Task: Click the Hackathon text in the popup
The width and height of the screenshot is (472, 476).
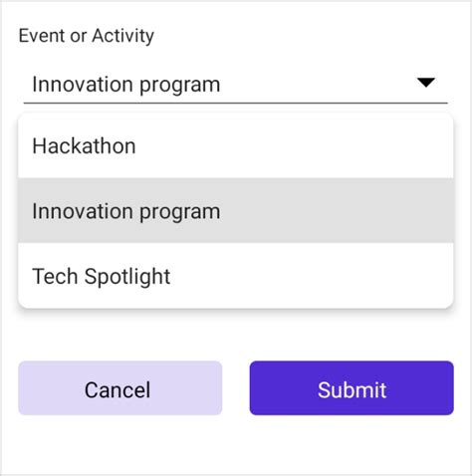Action: (84, 146)
